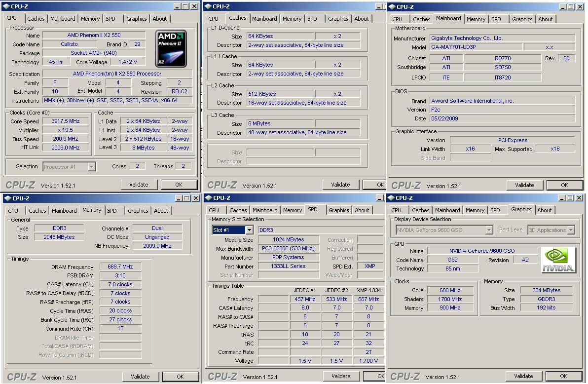
Task: Click Validate in the Memory-tab window
Action: coord(140,377)
